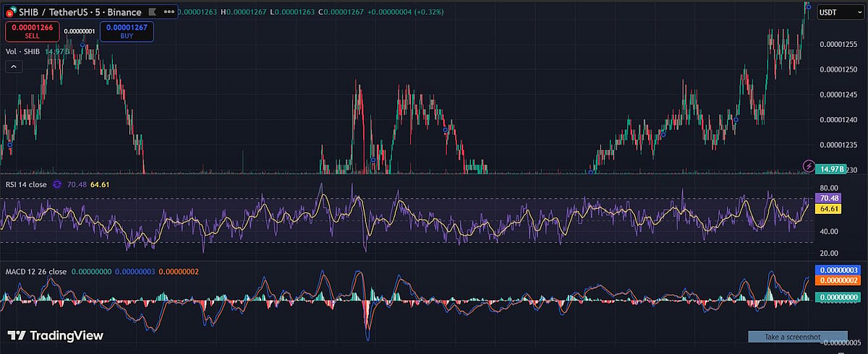Viewport: 868px width, 354px height.
Task: Click the 14.97 B volume label on the price axis
Action: click(x=830, y=168)
